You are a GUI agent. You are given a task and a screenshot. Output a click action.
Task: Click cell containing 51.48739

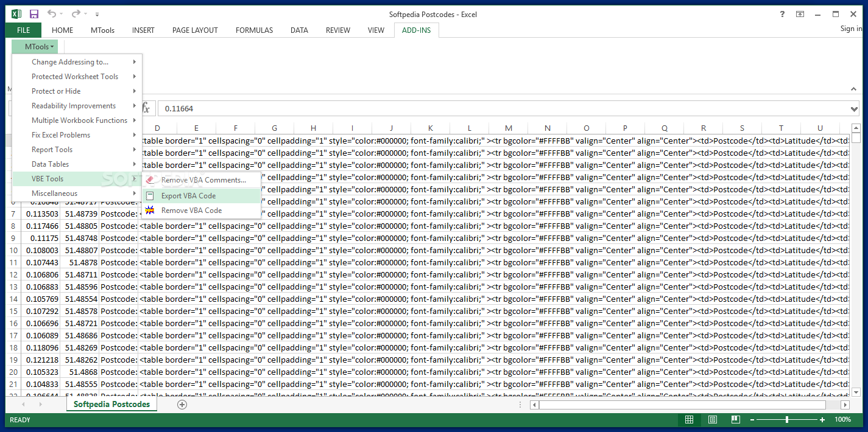80,214
